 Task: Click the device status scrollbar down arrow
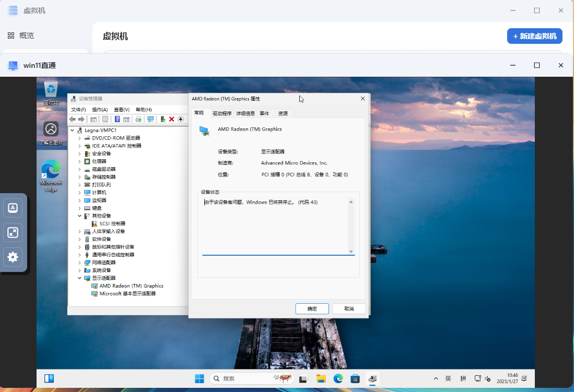(351, 252)
